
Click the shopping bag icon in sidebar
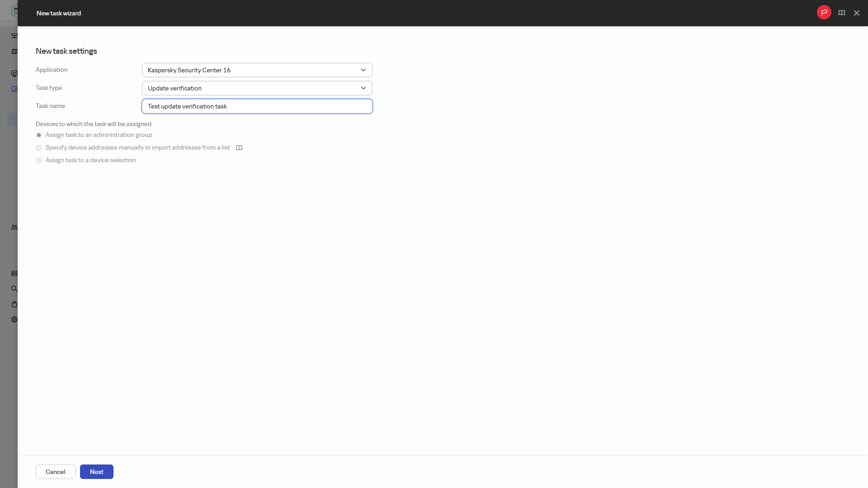click(x=14, y=304)
